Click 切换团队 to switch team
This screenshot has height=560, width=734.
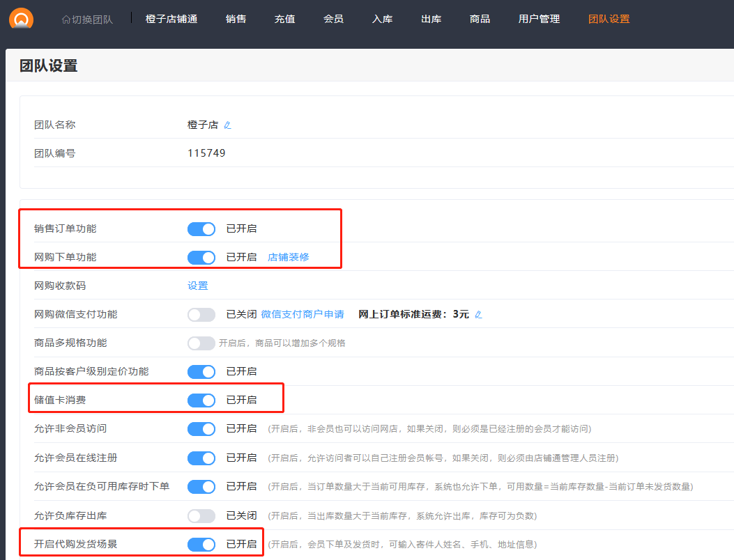87,20
